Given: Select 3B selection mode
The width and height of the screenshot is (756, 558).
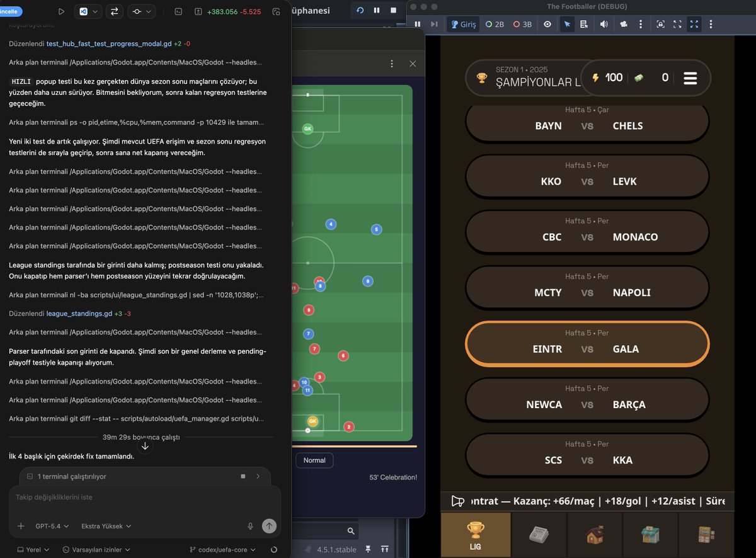Looking at the screenshot, I should click(522, 24).
